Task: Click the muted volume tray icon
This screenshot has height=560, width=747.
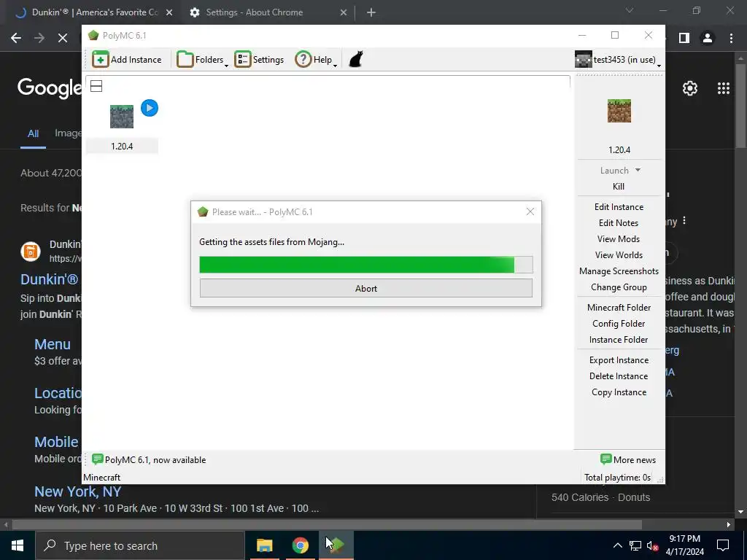Action: (652, 545)
